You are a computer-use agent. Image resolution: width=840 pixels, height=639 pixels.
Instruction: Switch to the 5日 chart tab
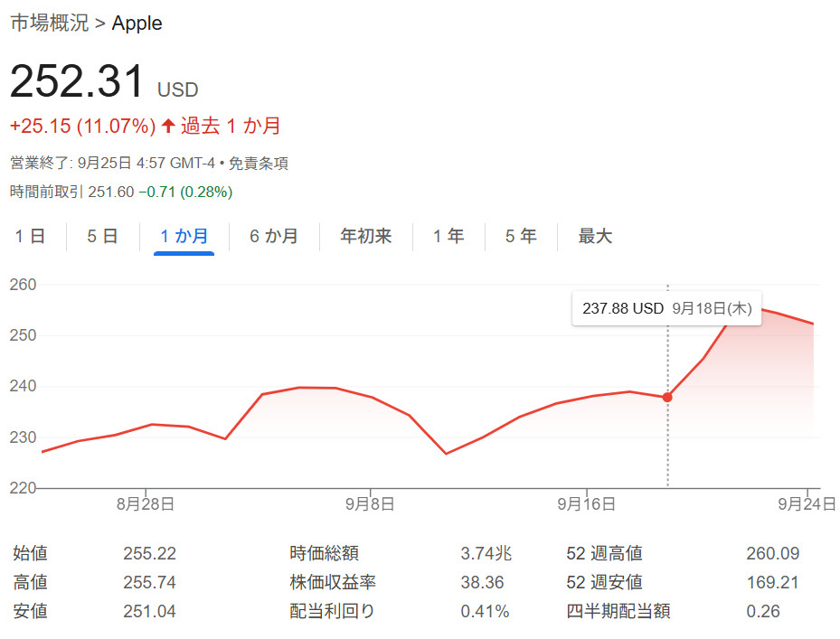pyautogui.click(x=102, y=237)
